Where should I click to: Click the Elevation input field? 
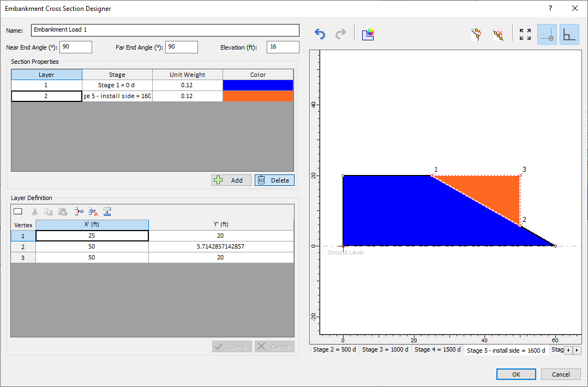coord(283,47)
